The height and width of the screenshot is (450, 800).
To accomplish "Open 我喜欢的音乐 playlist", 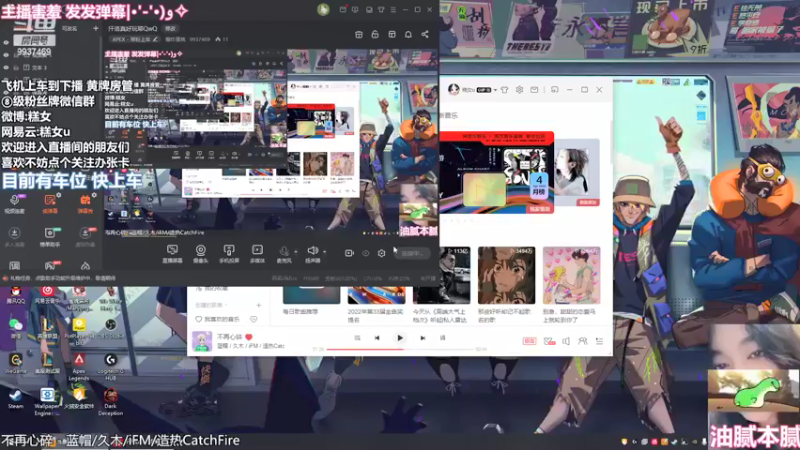I will [x=217, y=319].
